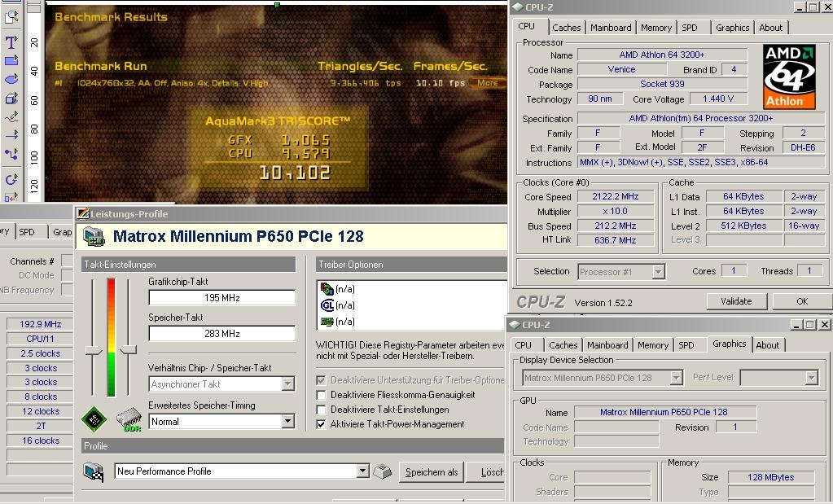This screenshot has height=504, width=833.
Task: Click the greyed Deaktiviere Unterstützung für Treiber-Optionen checkbox
Action: point(321,380)
